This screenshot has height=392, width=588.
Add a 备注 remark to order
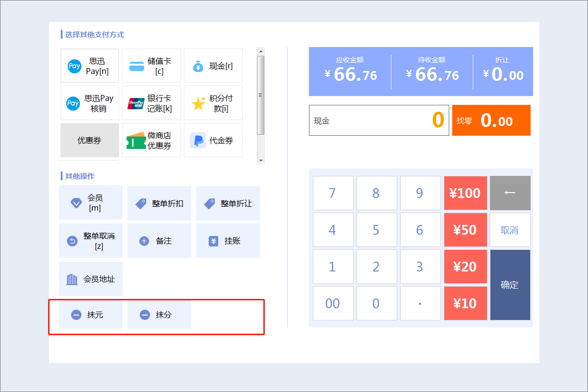click(x=159, y=241)
